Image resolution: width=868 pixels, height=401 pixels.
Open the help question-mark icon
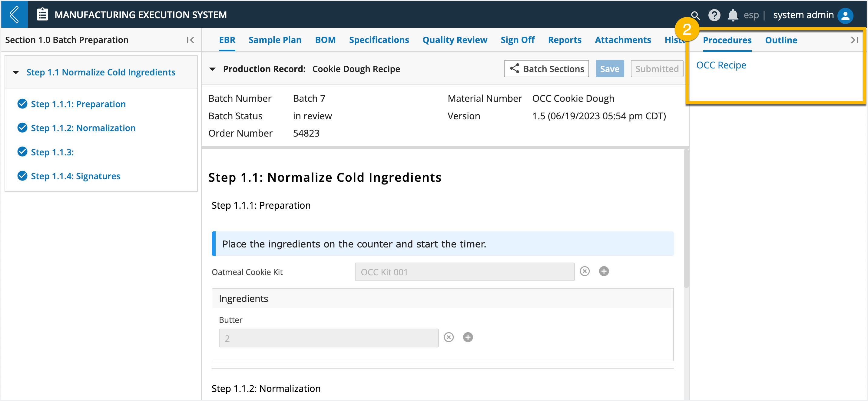click(x=714, y=15)
